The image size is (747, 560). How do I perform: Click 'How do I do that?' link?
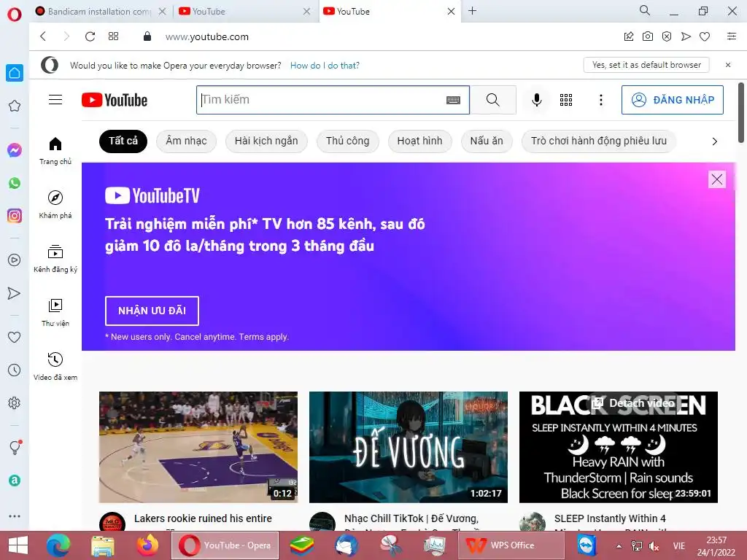point(325,66)
